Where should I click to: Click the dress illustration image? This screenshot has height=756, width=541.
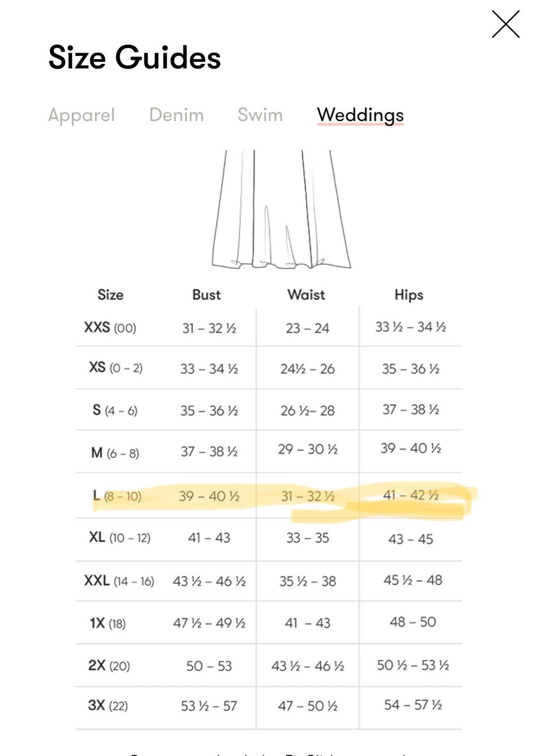[x=281, y=210]
